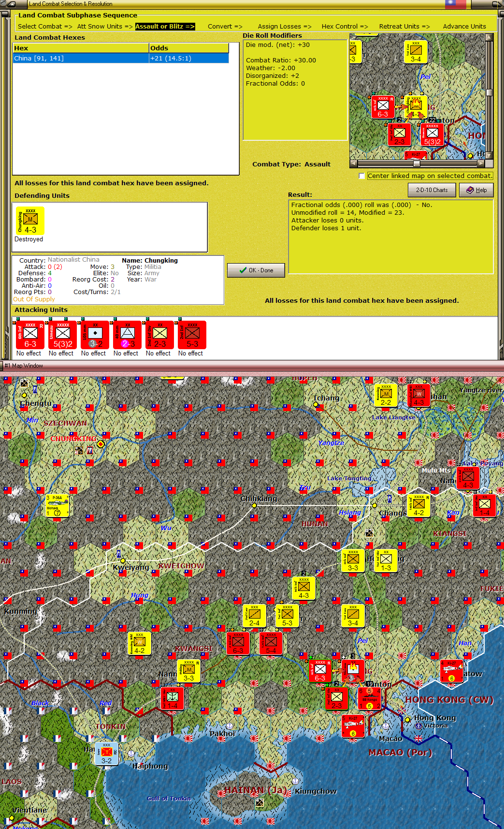Click the OK - Done button

point(256,270)
